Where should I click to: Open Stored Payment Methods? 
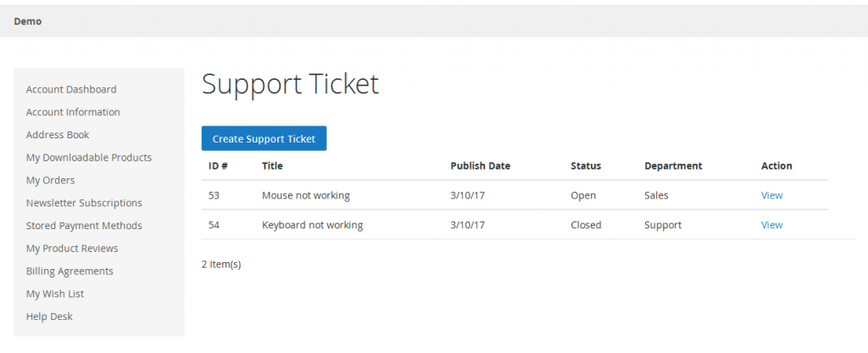click(84, 226)
